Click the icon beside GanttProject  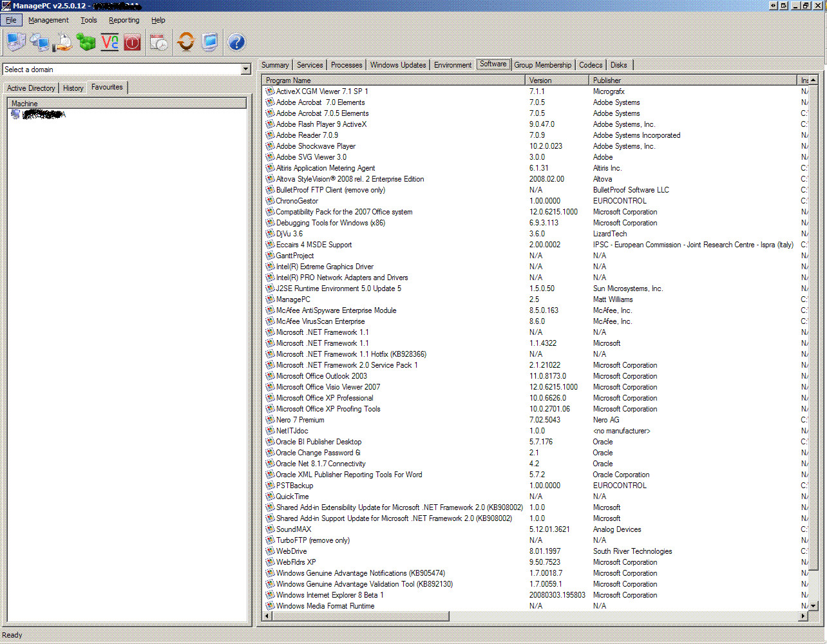click(x=271, y=256)
